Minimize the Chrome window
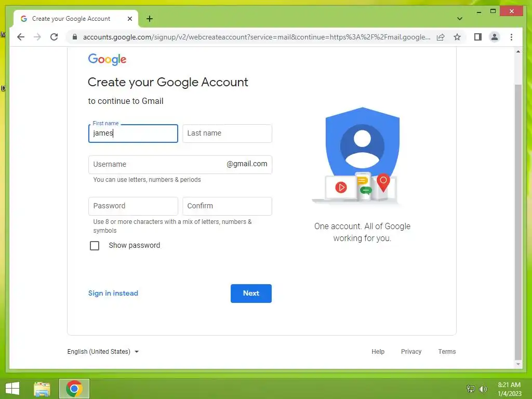 coord(478,12)
